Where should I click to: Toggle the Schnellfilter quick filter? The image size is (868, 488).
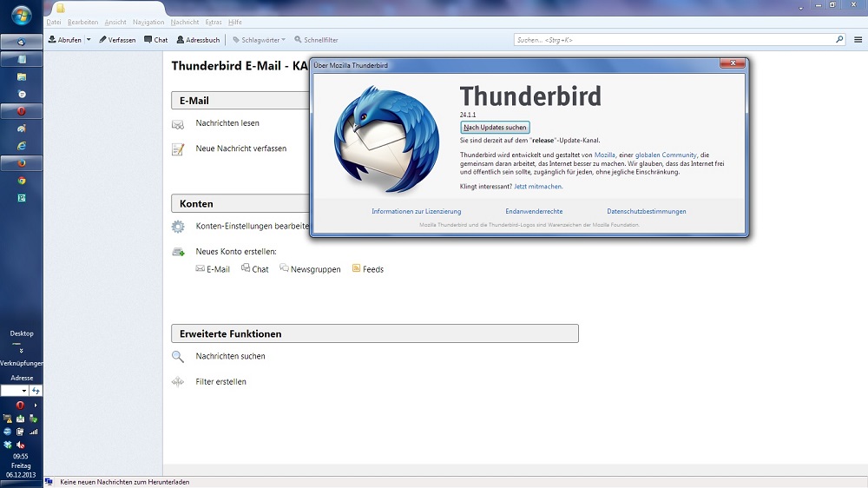pyautogui.click(x=316, y=40)
